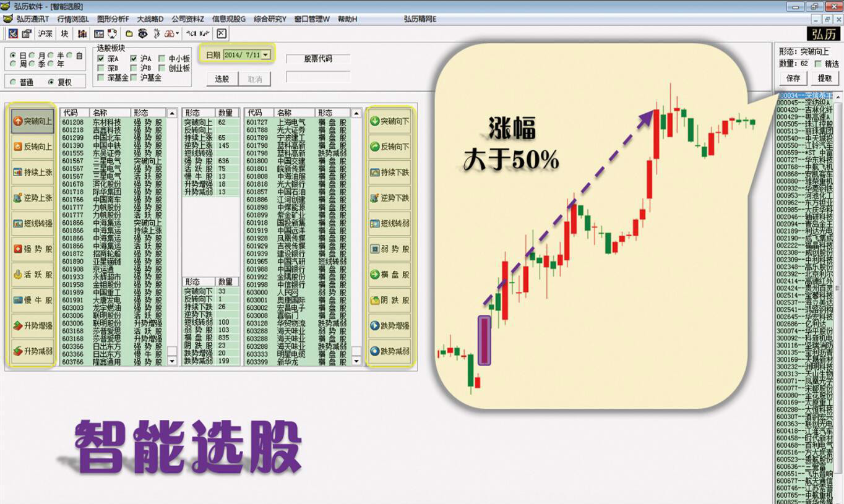Open the 日期 date dropdown
Image resolution: width=844 pixels, height=504 pixels.
tap(266, 55)
